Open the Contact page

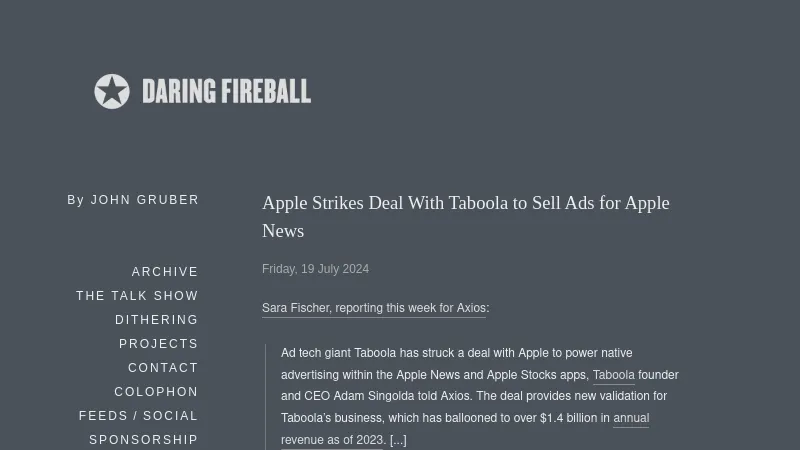point(163,368)
